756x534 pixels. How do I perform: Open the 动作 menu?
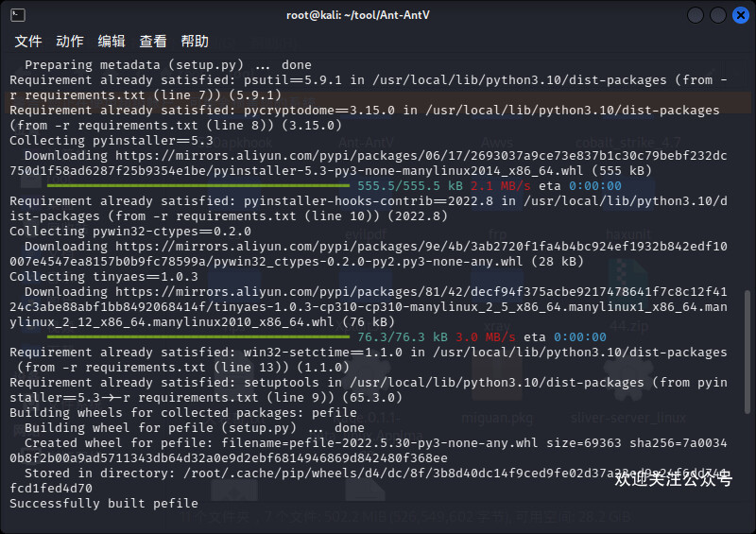point(69,42)
